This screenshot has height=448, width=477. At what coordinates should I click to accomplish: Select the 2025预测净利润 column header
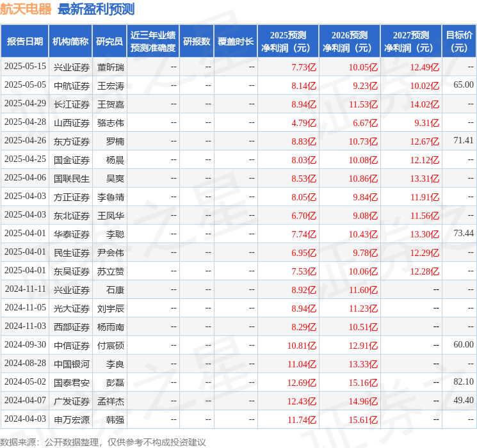(288, 42)
